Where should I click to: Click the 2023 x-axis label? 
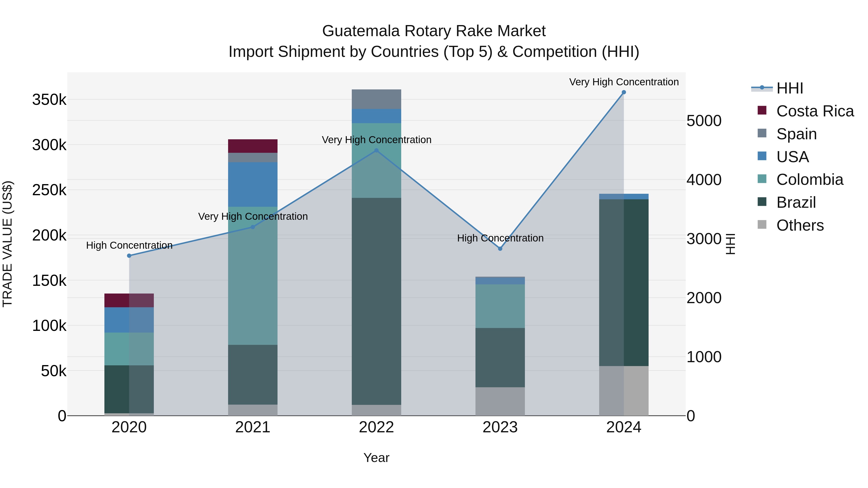pyautogui.click(x=500, y=427)
